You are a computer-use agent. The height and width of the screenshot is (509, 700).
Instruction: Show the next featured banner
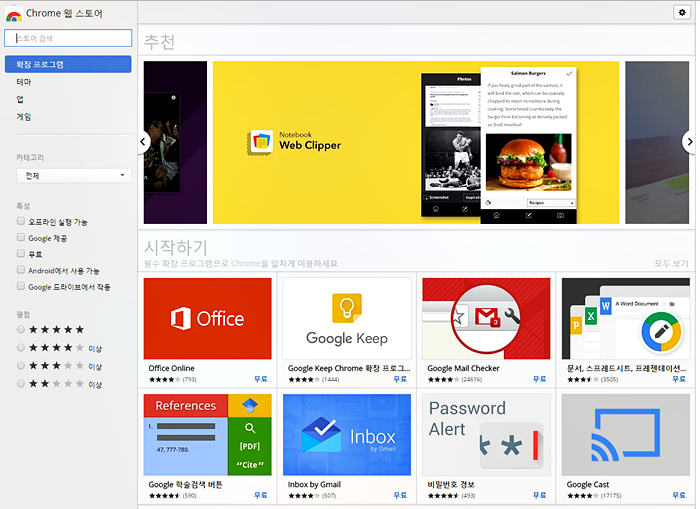pos(689,142)
